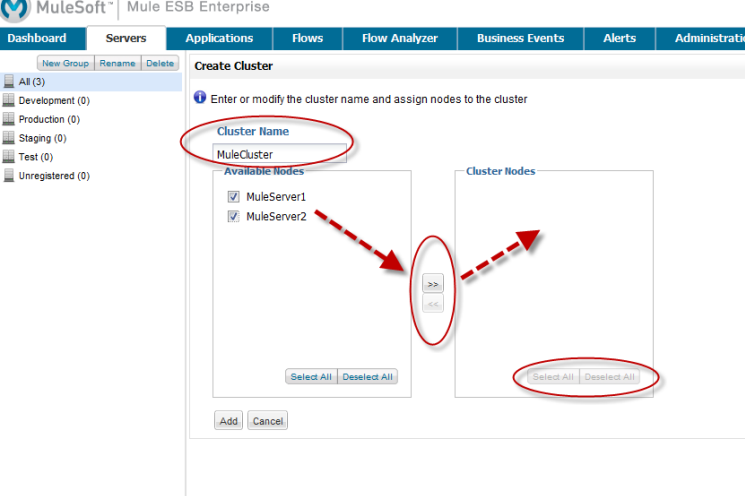Viewport: 745px width, 496px height.
Task: Uncheck the MuleServer1 checkbox
Action: tap(233, 197)
